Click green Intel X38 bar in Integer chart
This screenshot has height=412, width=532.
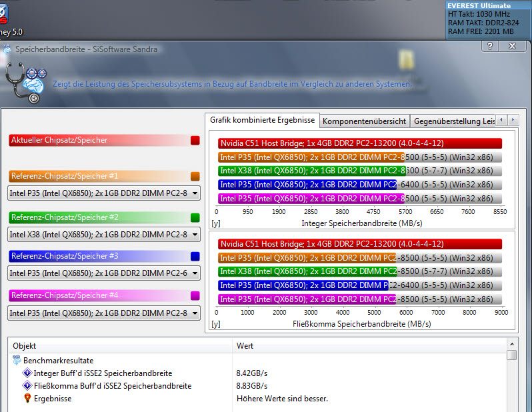311,171
